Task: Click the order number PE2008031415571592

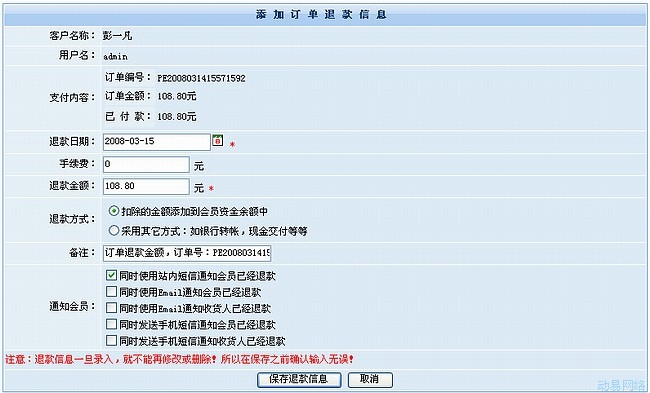Action: pyautogui.click(x=201, y=78)
